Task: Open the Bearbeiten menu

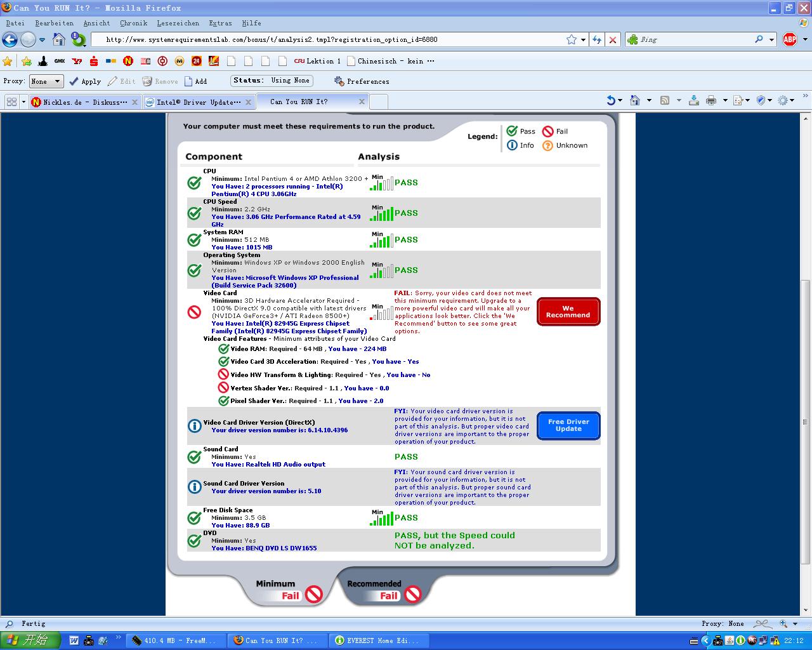Action: pyautogui.click(x=55, y=23)
